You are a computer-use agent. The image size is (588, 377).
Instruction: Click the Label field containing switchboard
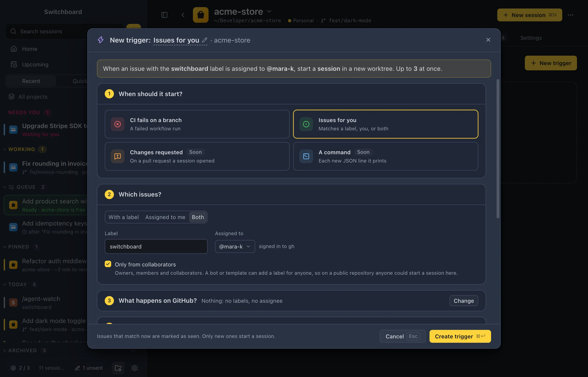156,246
